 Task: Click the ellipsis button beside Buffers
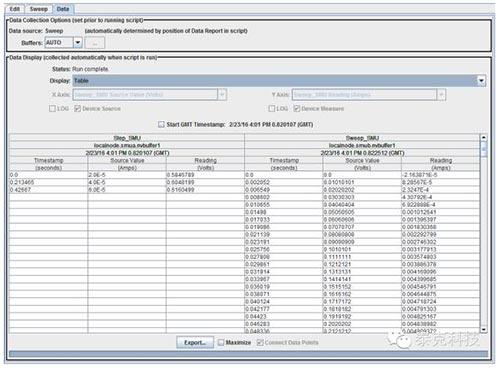pos(95,43)
